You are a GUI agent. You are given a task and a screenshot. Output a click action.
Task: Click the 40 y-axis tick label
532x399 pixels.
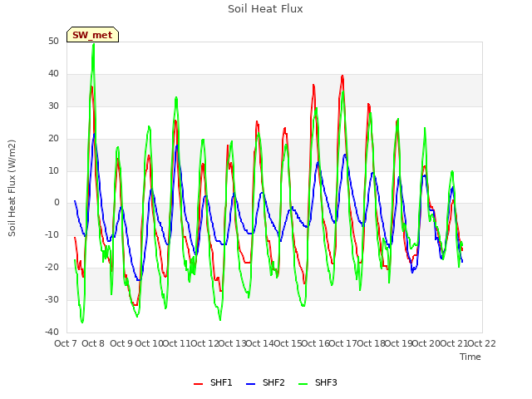[53, 73]
